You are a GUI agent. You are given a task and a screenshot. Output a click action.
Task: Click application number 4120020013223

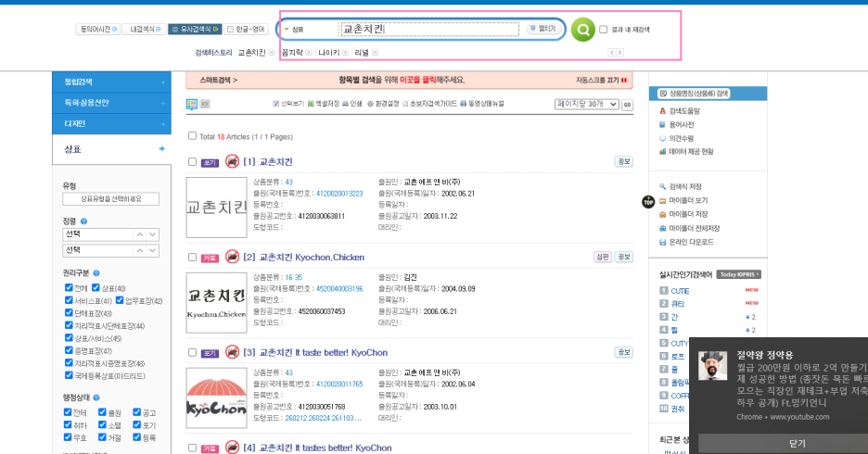(x=339, y=194)
